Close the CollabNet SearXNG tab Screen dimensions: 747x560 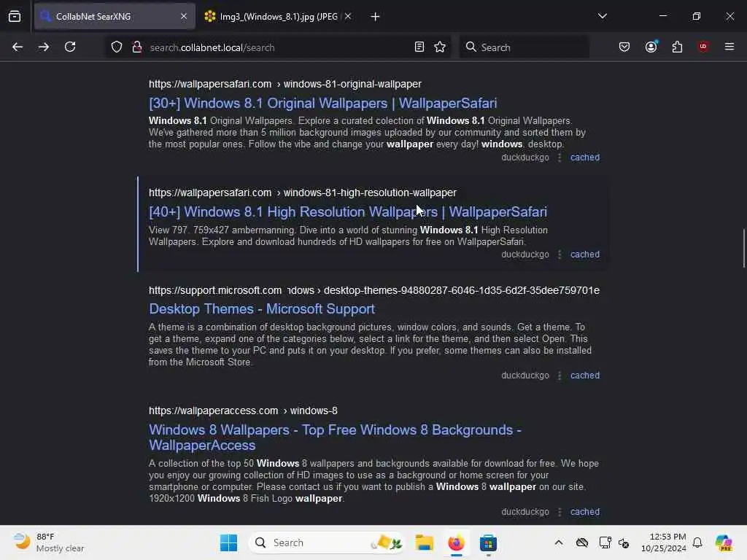click(x=184, y=17)
